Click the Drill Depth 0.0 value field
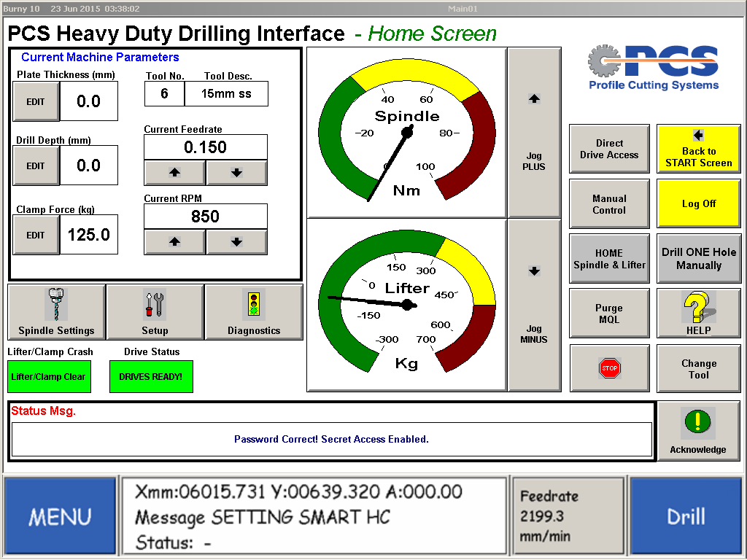Screen dimensions: 747x560 pos(89,166)
